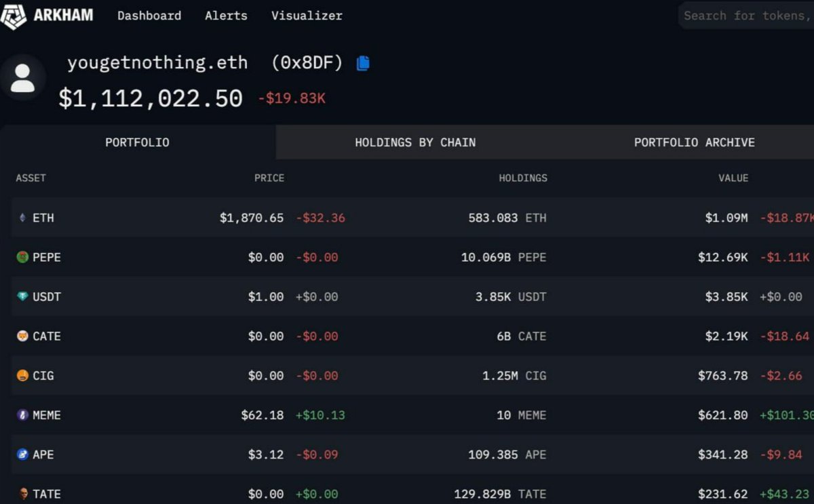Copy the 0x8DF wallet address
This screenshot has height=504, width=814.
[363, 63]
